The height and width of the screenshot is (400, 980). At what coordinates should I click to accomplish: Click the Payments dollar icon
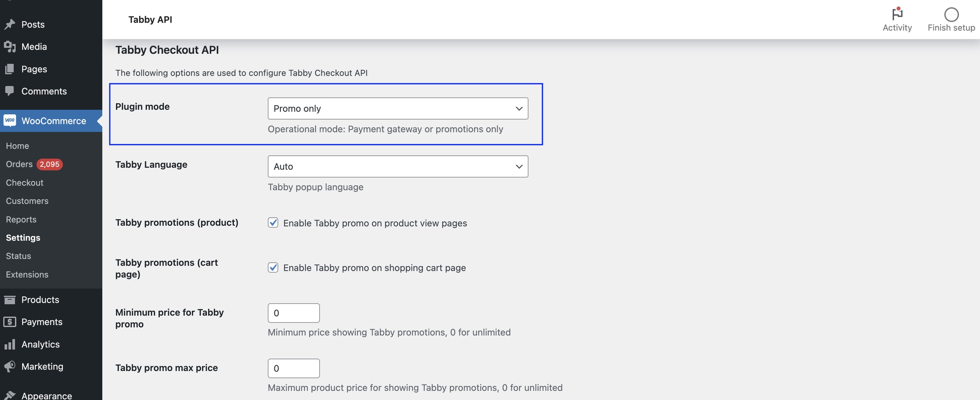click(x=9, y=322)
